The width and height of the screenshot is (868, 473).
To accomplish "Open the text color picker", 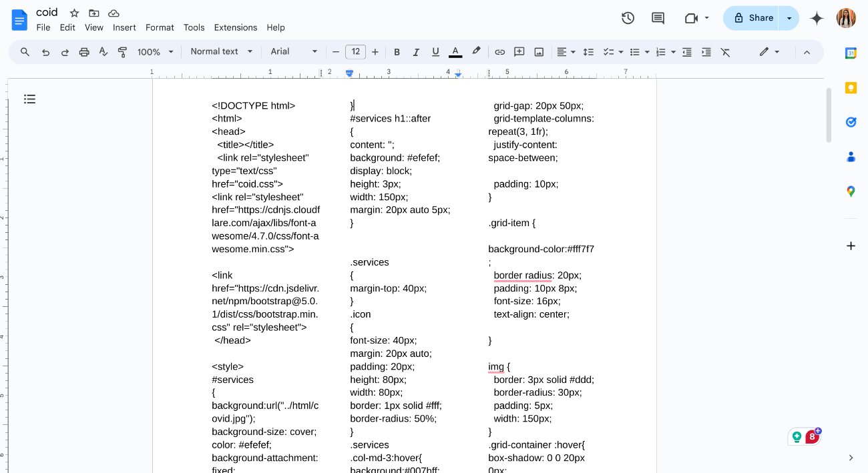I will click(x=455, y=51).
